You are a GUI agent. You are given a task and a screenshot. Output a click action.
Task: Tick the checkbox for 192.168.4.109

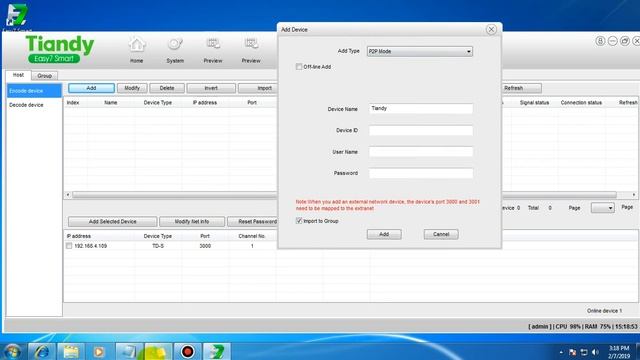(69, 246)
